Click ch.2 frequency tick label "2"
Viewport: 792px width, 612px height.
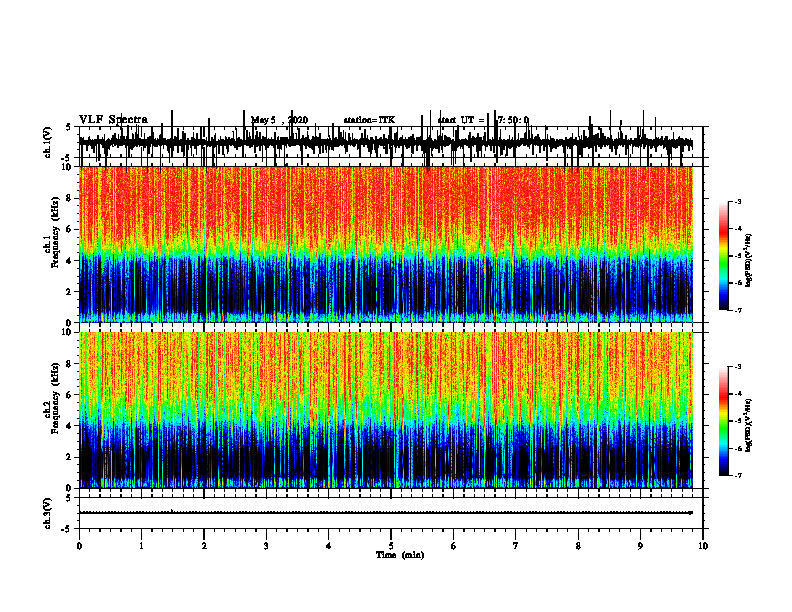click(x=70, y=457)
